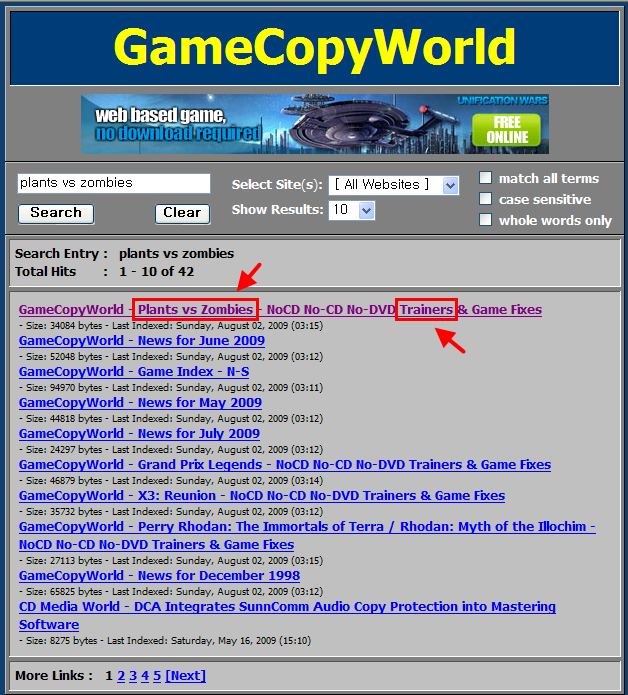
Task: Go to results page 5
Action: 157,675
